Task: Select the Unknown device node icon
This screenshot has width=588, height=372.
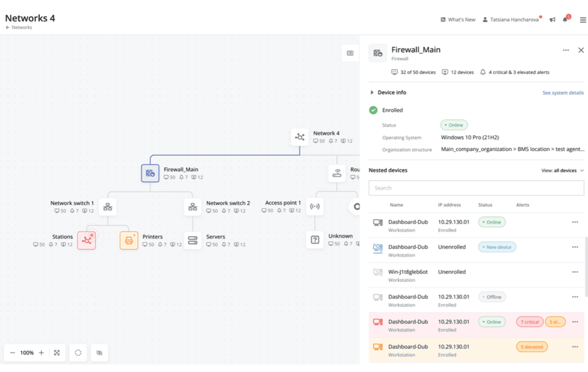Action: pos(315,240)
